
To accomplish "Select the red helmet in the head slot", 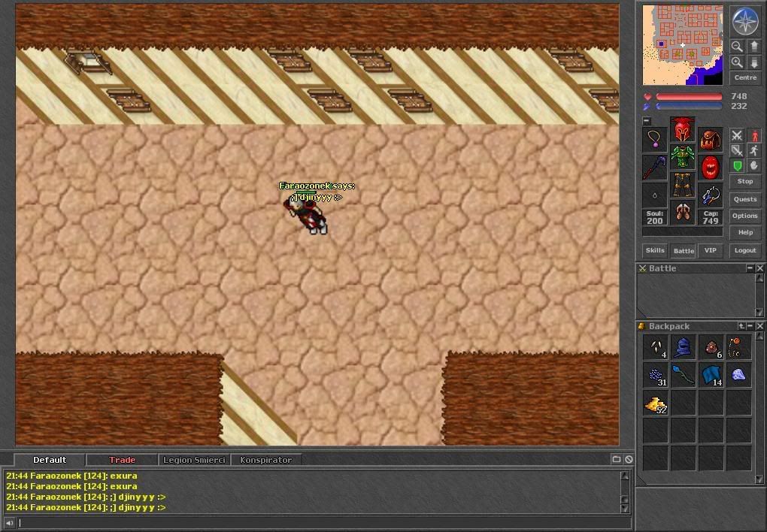I will tap(682, 130).
